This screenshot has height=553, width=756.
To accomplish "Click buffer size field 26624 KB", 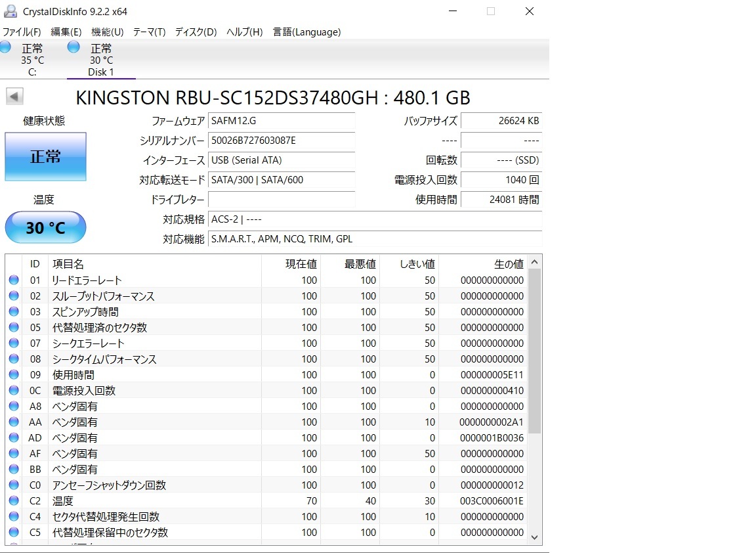I will point(501,121).
